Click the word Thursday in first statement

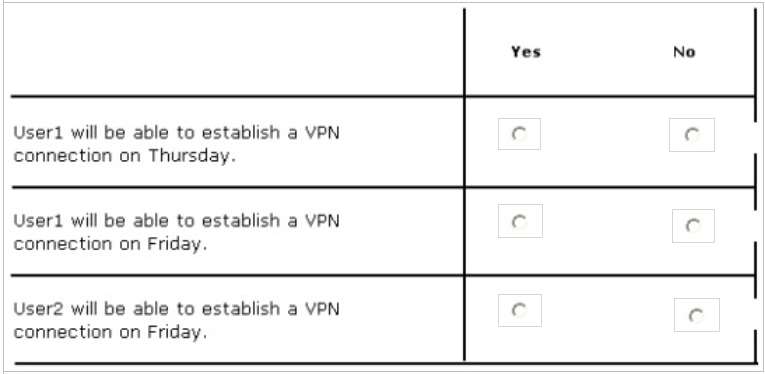[189, 157]
